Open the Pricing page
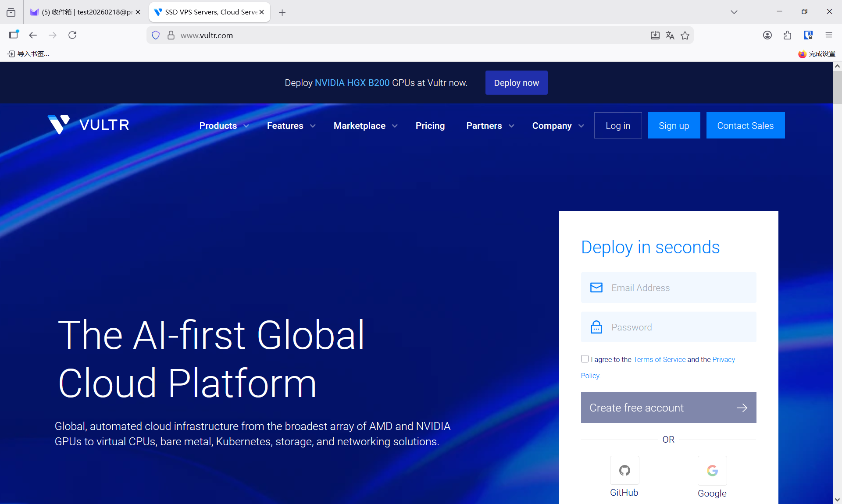The width and height of the screenshot is (842, 504). (x=430, y=126)
